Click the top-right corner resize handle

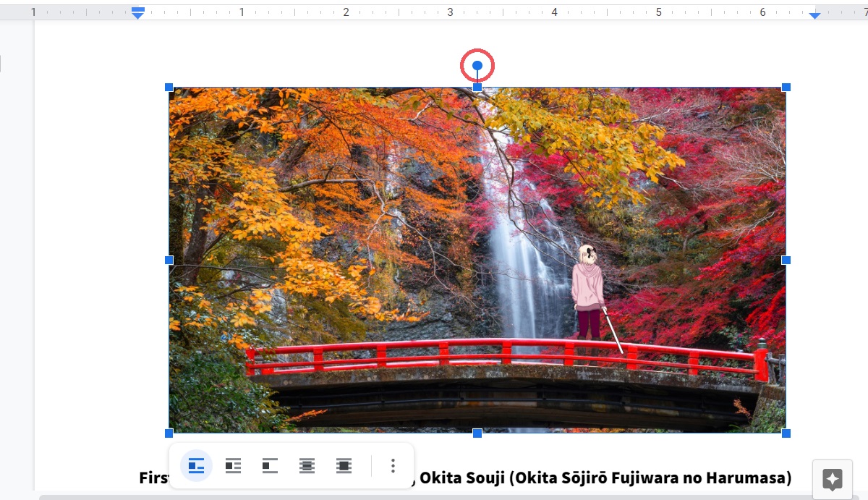point(786,88)
